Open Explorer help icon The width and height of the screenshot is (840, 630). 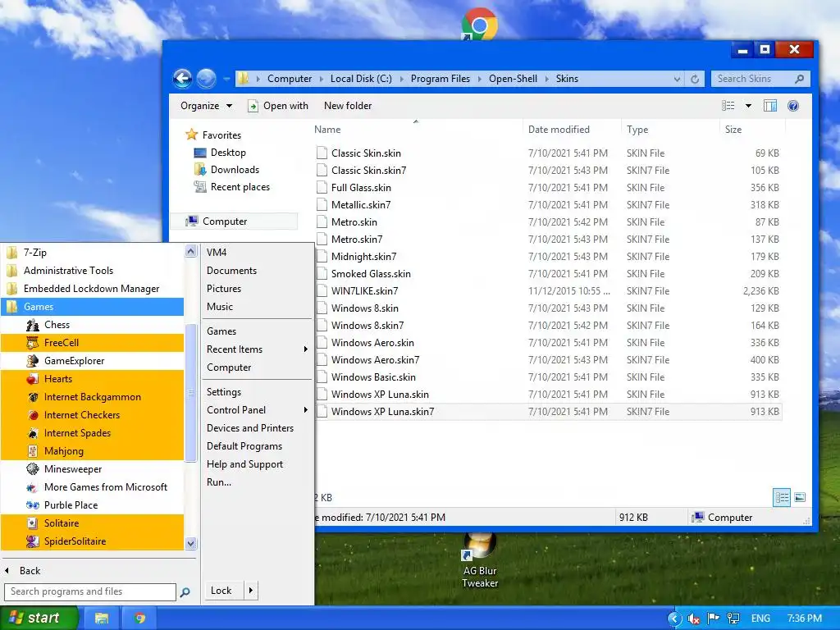coord(793,106)
